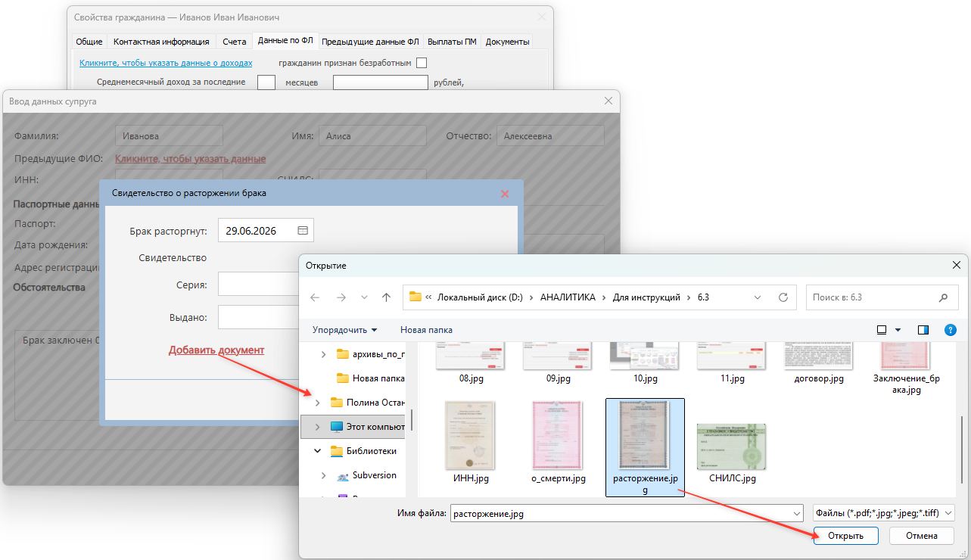Open the Упорядочить dropdown menu
Viewport: 971px width, 560px height.
[344, 330]
